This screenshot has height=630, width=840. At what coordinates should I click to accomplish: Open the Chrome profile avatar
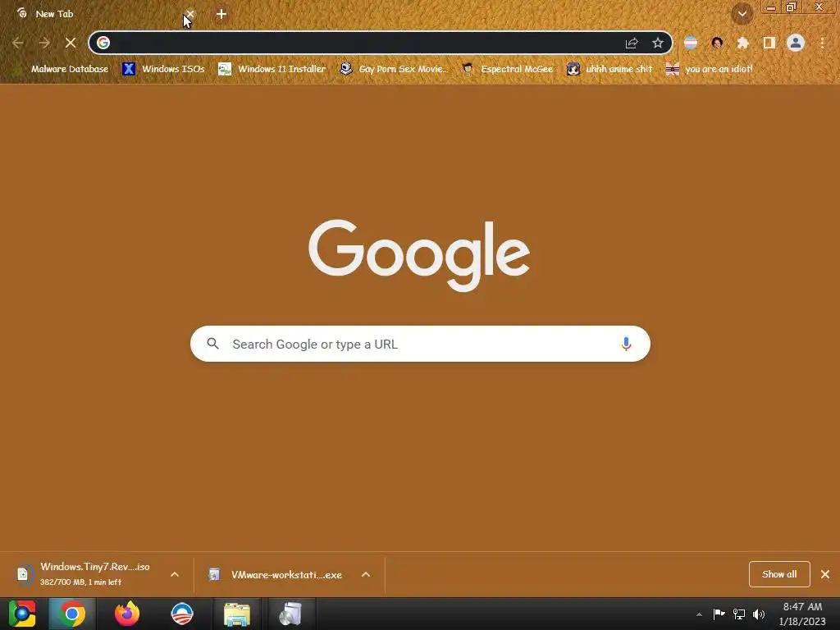[x=796, y=43]
